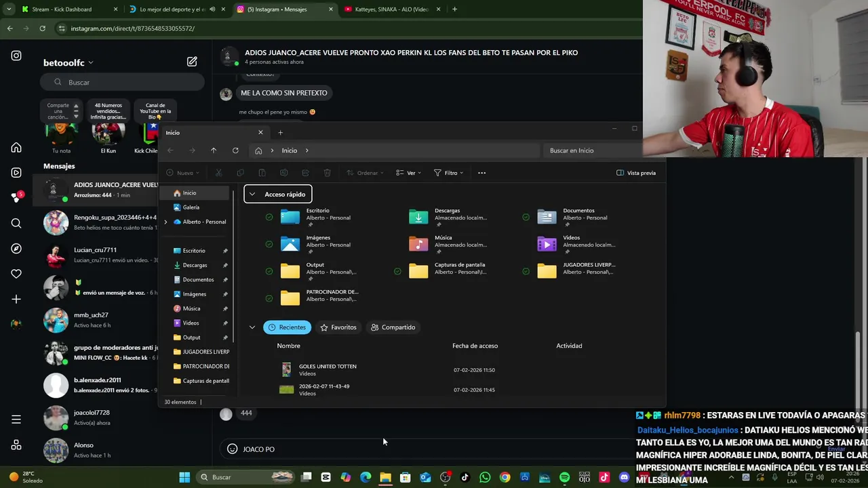Open Explorer more options ellipsis
This screenshot has width=868, height=488.
pyautogui.click(x=481, y=173)
